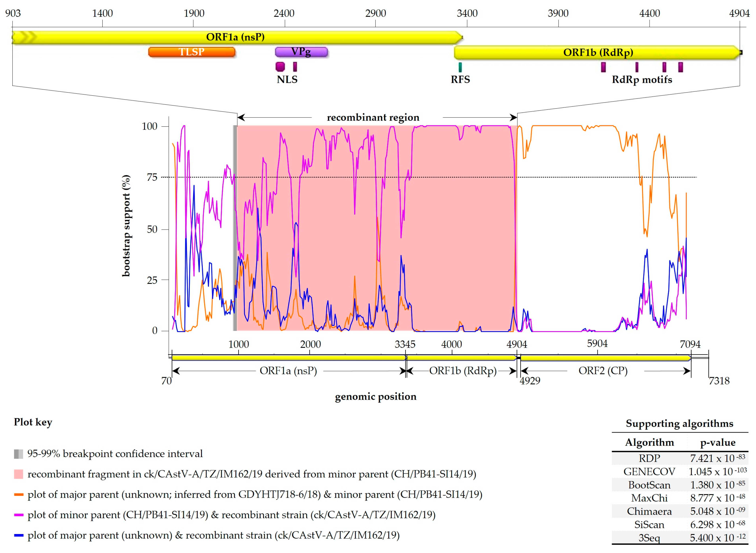The width and height of the screenshot is (756, 553).
Task: Click the blue line legend marker
Action: click(x=18, y=535)
